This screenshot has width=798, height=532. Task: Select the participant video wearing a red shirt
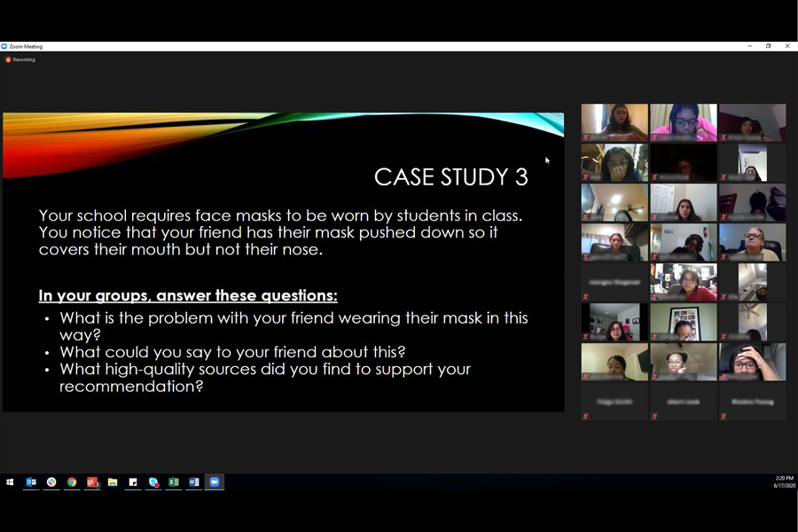683,282
